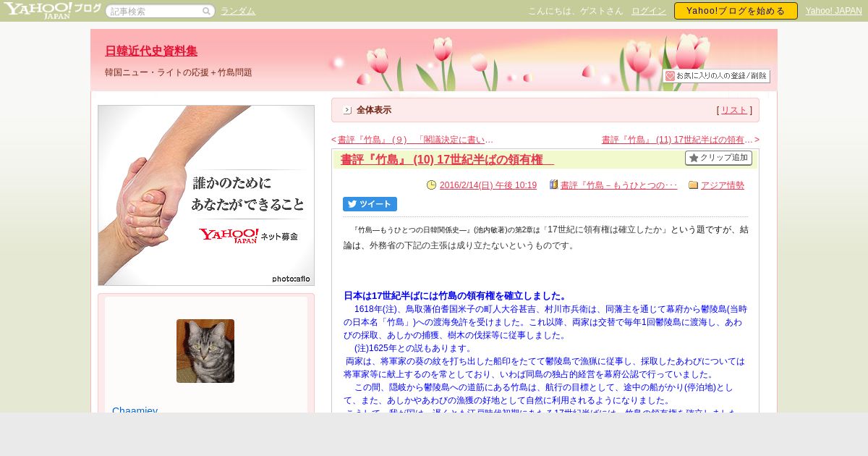
Task: Click the お気に入りの人の登録/削除 button
Action: 716,76
